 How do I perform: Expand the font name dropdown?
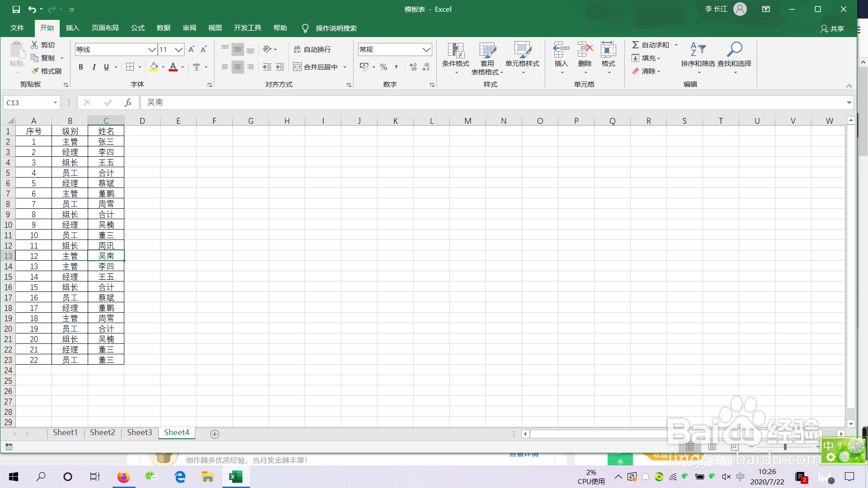point(152,49)
